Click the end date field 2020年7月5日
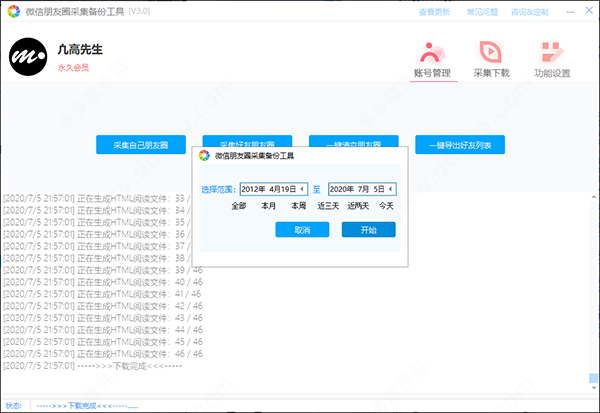This screenshot has width=600, height=413. [x=362, y=189]
